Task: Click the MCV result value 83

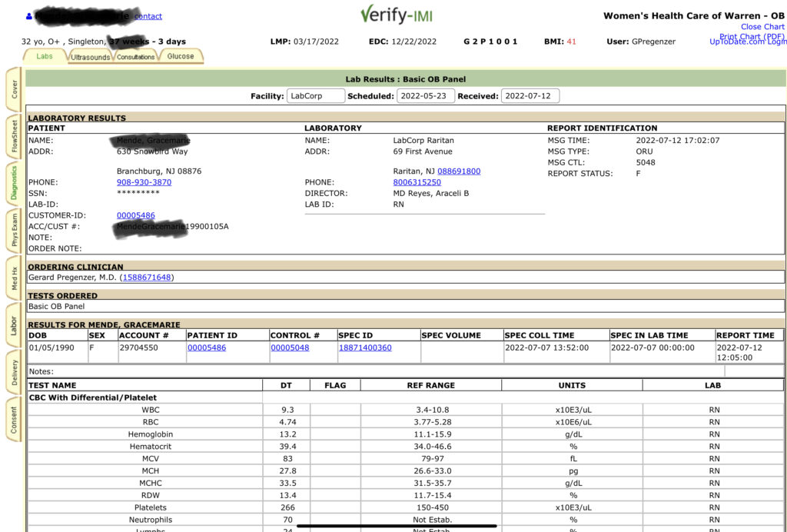Action: click(287, 459)
